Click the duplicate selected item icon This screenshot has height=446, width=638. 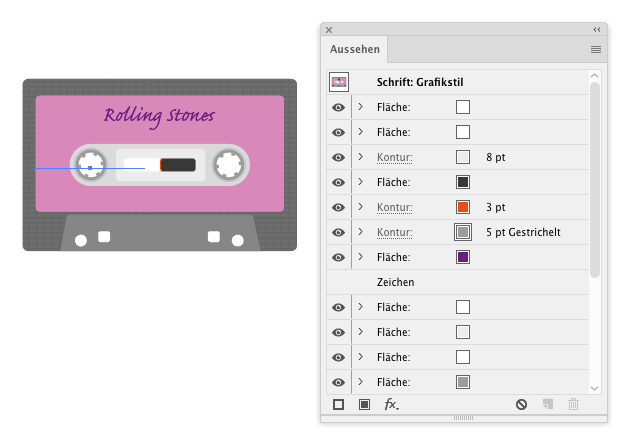(x=548, y=404)
